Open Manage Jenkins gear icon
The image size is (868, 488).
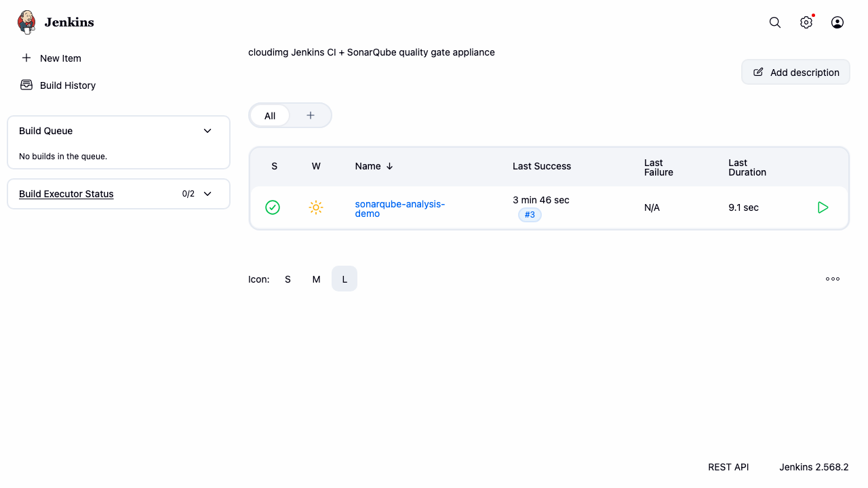(x=806, y=22)
